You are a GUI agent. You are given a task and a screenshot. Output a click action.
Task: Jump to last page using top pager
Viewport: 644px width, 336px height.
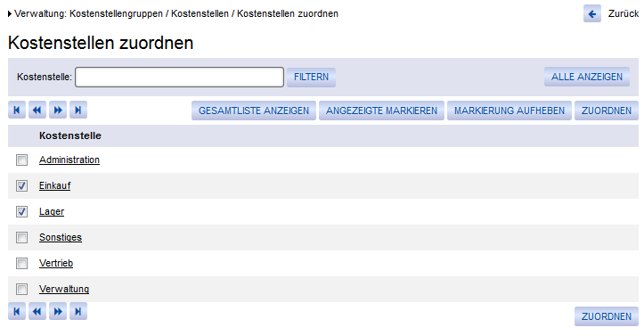pos(78,111)
